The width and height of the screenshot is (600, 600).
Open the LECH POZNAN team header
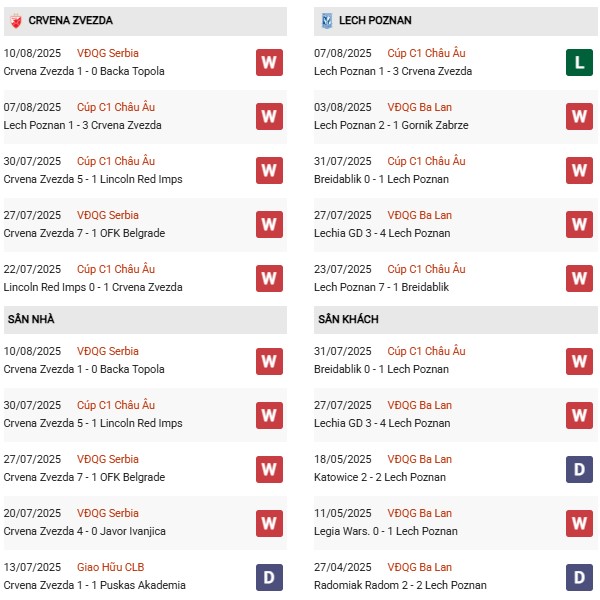[x=375, y=20]
